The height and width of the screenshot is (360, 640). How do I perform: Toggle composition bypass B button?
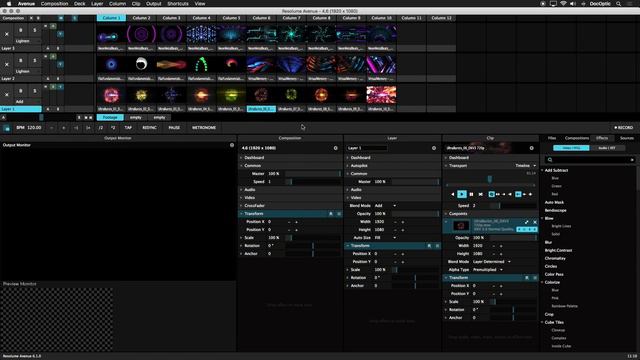pos(38,18)
